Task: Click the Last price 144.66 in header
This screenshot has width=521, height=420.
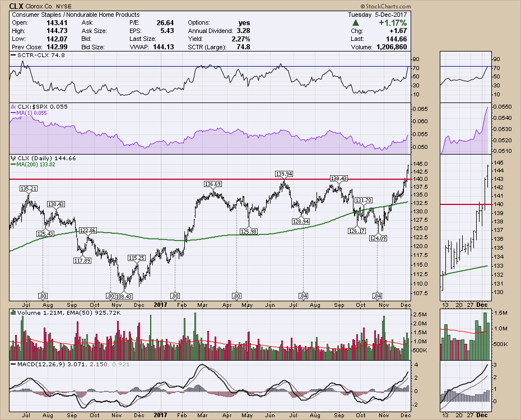Action: click(397, 39)
